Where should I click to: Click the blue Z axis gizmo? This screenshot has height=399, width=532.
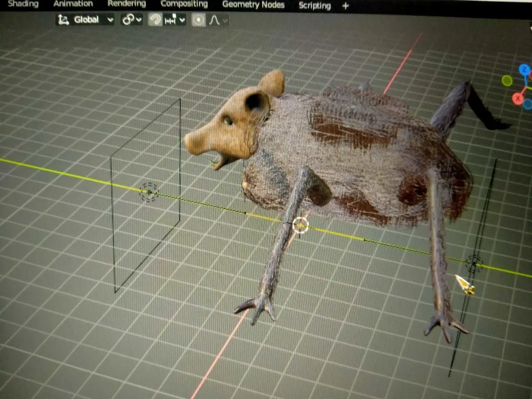524,70
